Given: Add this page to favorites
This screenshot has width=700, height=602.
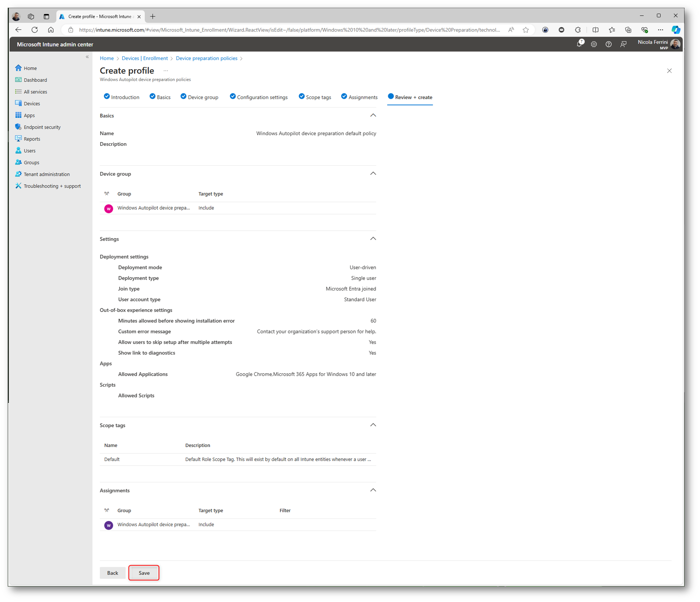Looking at the screenshot, I should click(x=526, y=30).
